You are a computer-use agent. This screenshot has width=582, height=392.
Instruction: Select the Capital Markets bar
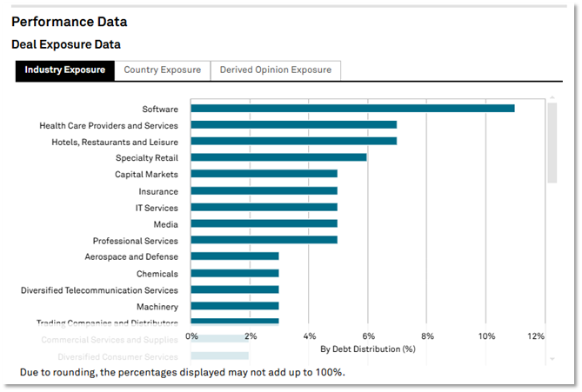[x=264, y=175]
